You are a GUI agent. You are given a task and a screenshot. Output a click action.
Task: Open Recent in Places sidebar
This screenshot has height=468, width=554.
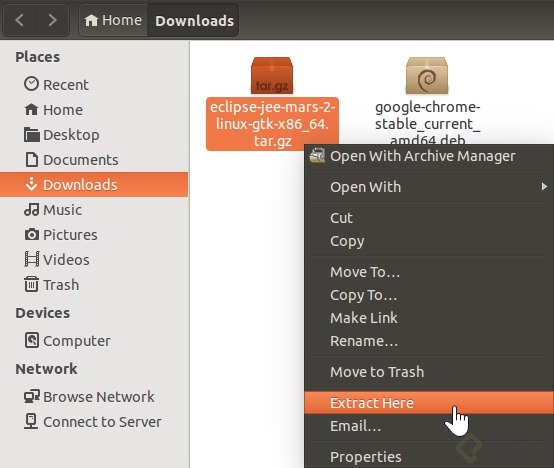(94, 85)
